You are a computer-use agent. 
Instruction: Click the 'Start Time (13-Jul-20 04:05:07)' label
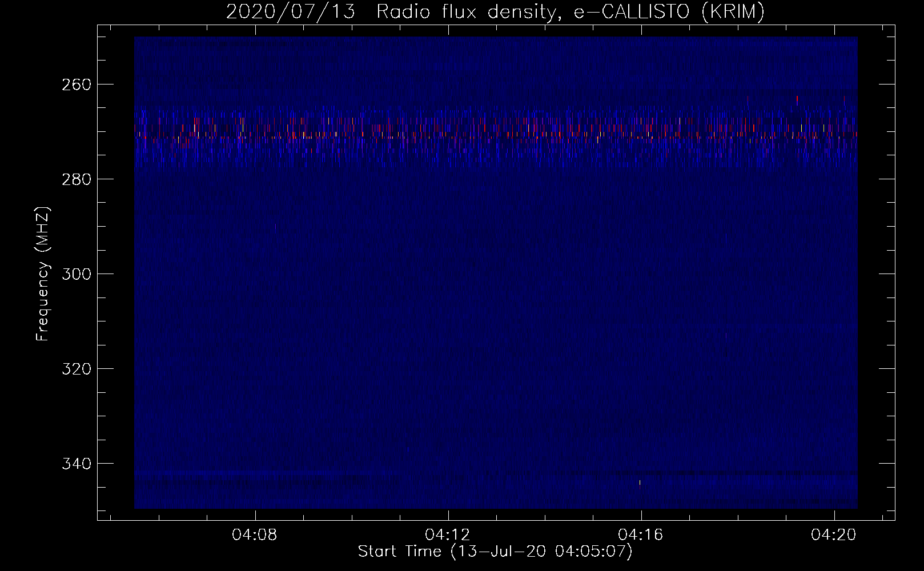tap(495, 552)
